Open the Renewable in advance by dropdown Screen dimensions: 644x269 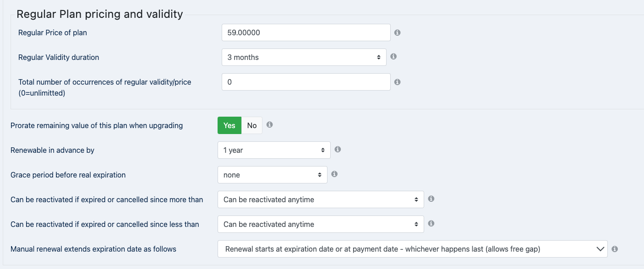click(274, 150)
